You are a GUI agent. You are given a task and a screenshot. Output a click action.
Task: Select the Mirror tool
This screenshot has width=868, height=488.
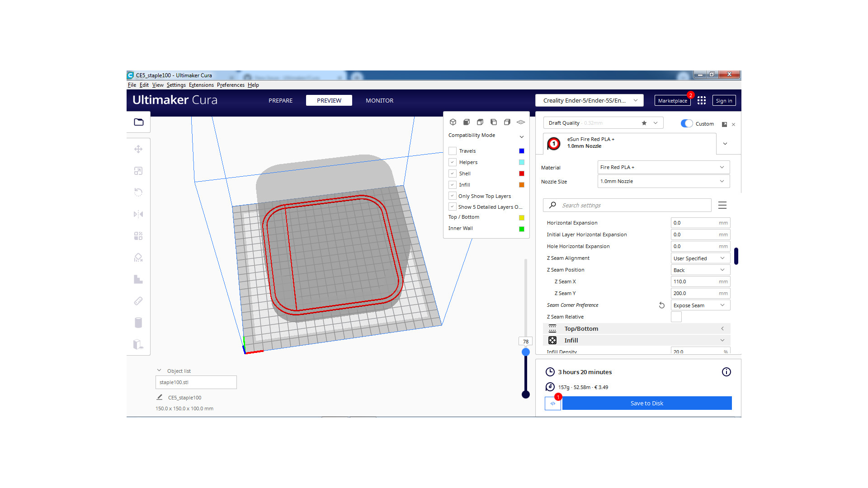(138, 214)
